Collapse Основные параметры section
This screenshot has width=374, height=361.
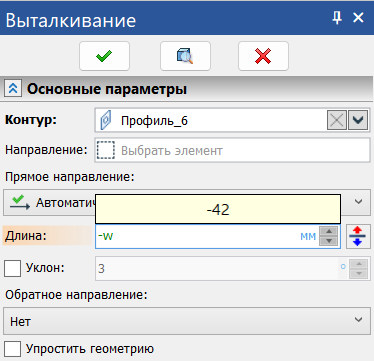13,88
